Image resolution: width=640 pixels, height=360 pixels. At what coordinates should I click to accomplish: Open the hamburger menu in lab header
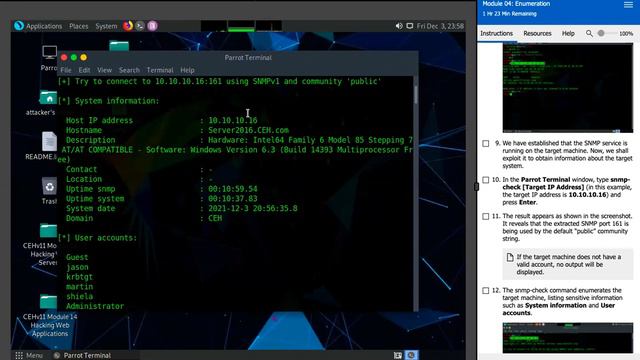pyautogui.click(x=628, y=5)
